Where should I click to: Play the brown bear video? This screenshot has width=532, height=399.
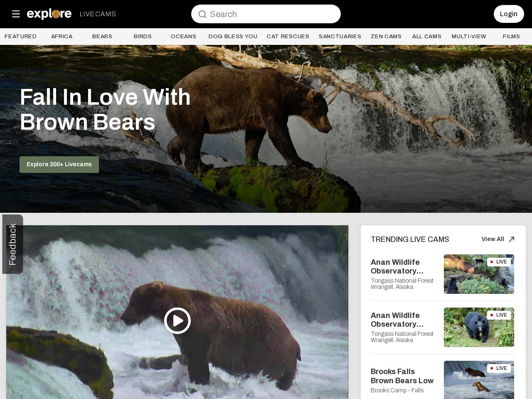177,320
